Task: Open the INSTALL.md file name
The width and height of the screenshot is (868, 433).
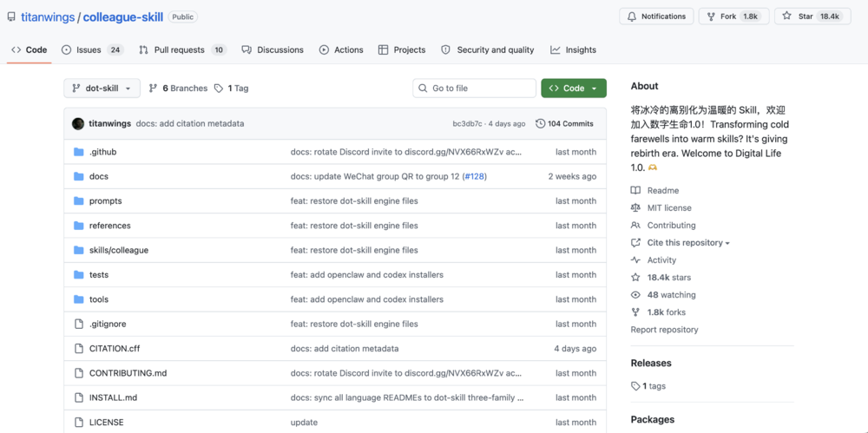Action: pos(113,397)
